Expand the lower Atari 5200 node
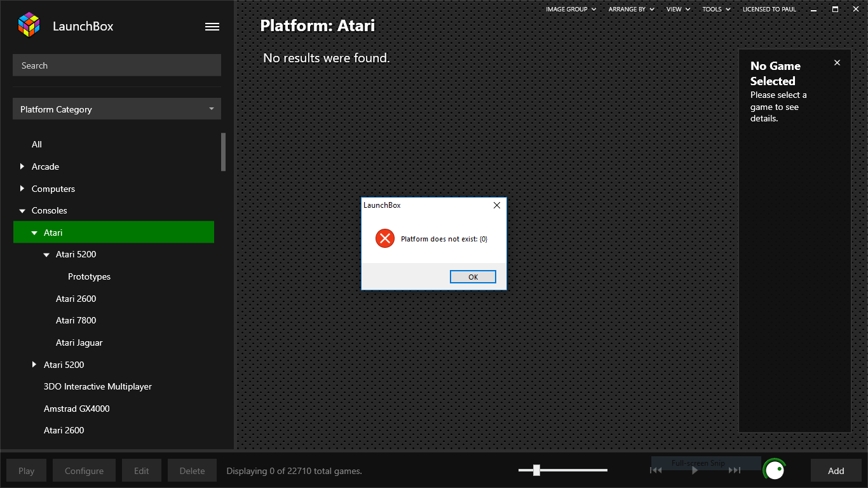 click(34, 365)
